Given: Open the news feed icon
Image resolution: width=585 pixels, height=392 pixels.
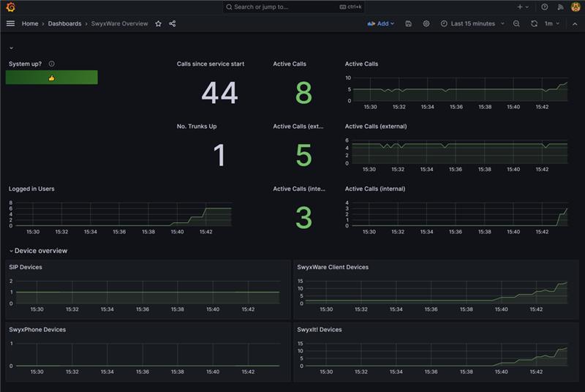Looking at the screenshot, I should point(560,7).
